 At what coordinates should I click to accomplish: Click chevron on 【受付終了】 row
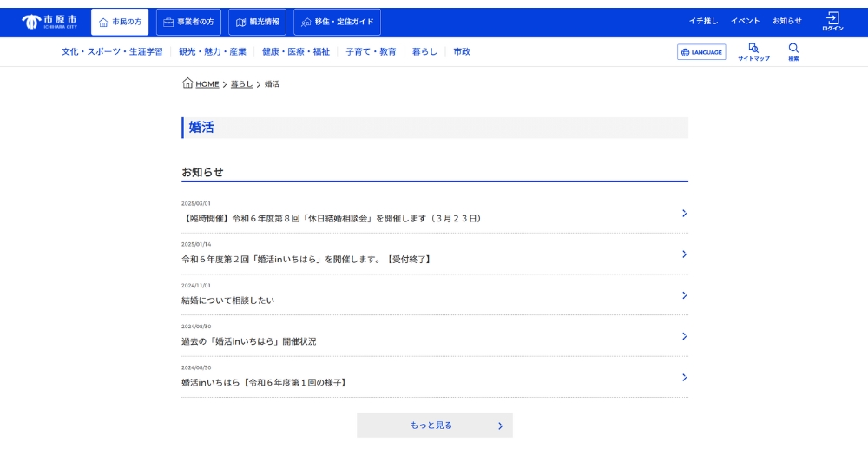pyautogui.click(x=684, y=254)
